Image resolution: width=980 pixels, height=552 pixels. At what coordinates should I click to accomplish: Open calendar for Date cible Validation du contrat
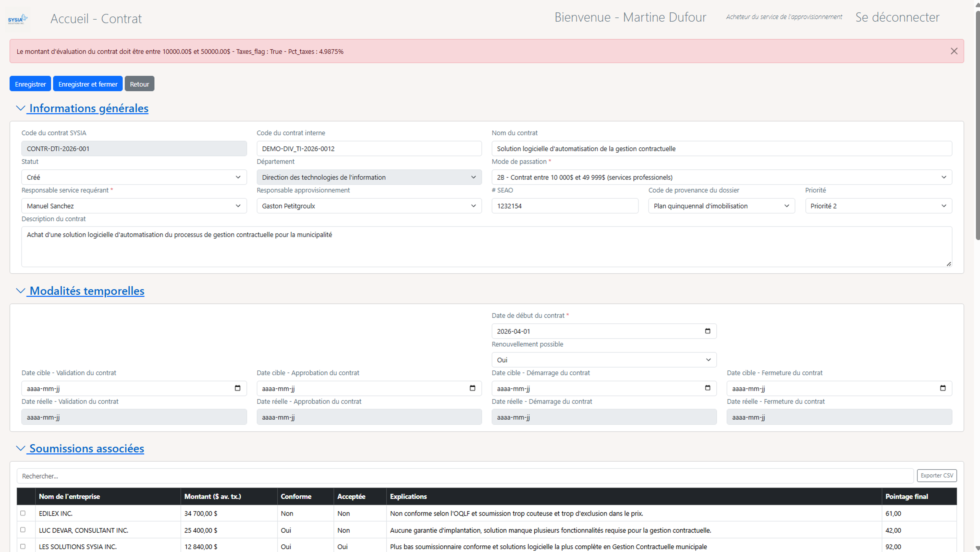coord(237,388)
